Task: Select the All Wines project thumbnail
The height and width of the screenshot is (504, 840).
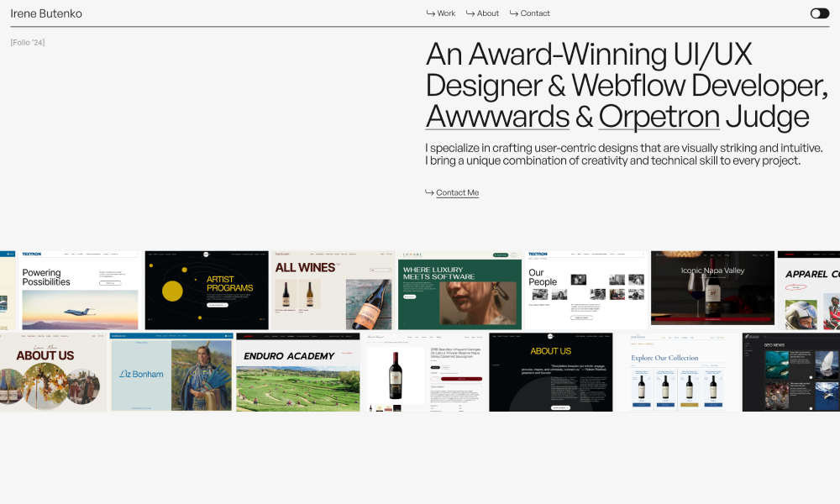Action: point(333,290)
